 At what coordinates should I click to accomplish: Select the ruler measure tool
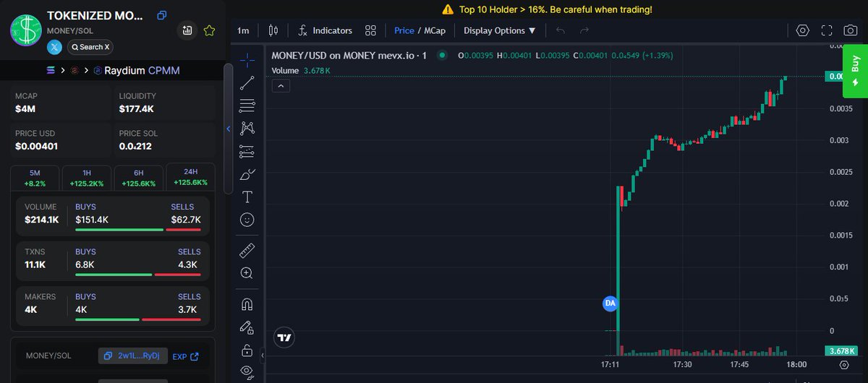[x=247, y=251]
